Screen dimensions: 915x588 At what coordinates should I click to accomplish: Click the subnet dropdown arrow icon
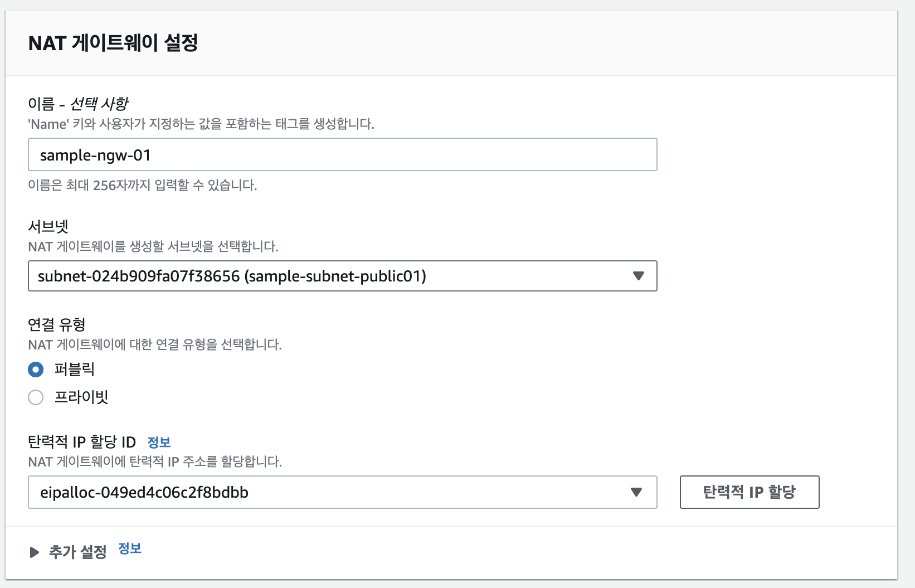pyautogui.click(x=639, y=276)
